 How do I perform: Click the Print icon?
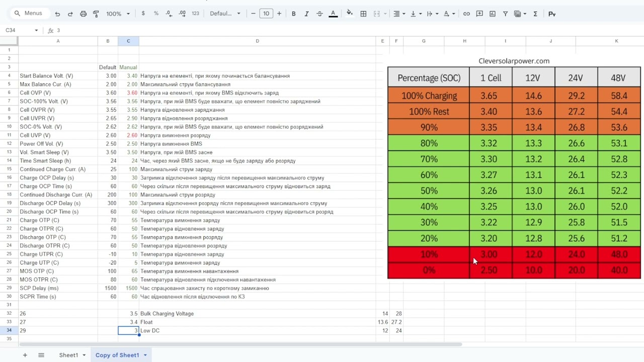point(84,14)
